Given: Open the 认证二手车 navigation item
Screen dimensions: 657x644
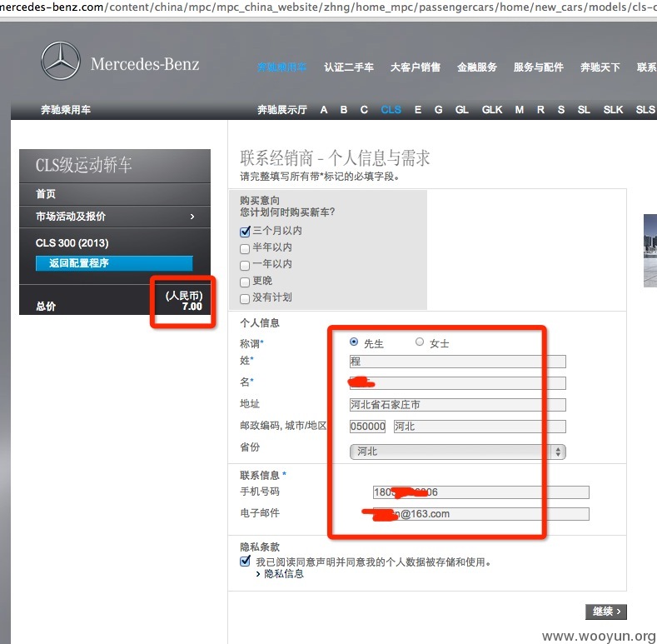Looking at the screenshot, I should (x=349, y=67).
